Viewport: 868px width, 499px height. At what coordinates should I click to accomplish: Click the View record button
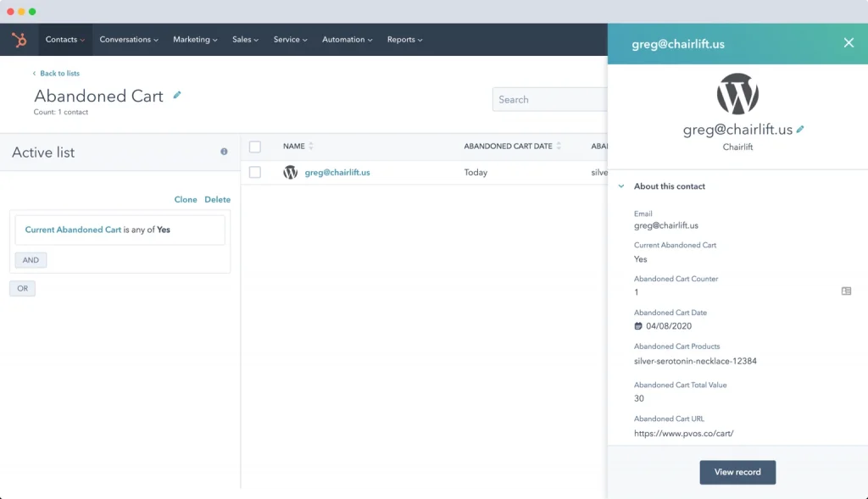tap(737, 472)
